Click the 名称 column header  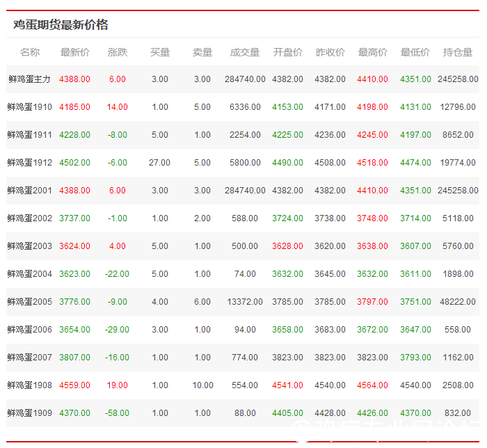coord(30,52)
